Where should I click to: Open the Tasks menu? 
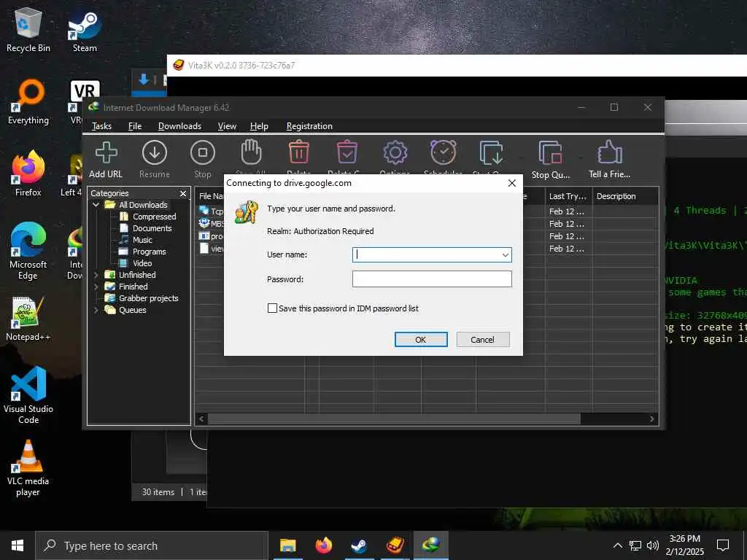point(101,126)
